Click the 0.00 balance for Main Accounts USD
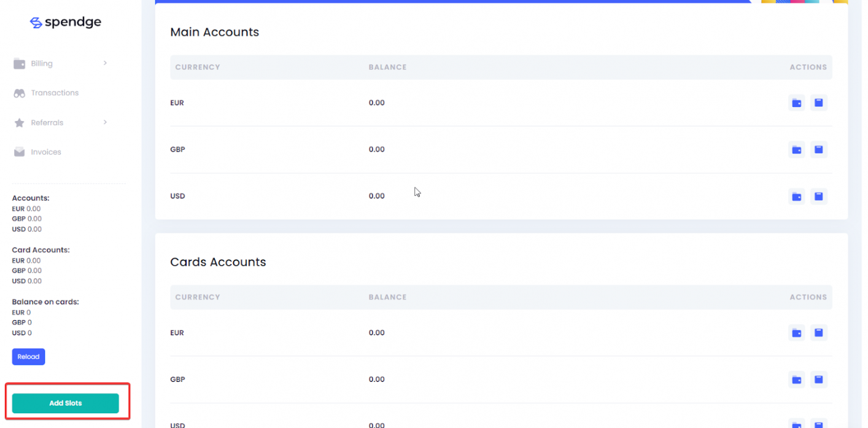 point(377,196)
